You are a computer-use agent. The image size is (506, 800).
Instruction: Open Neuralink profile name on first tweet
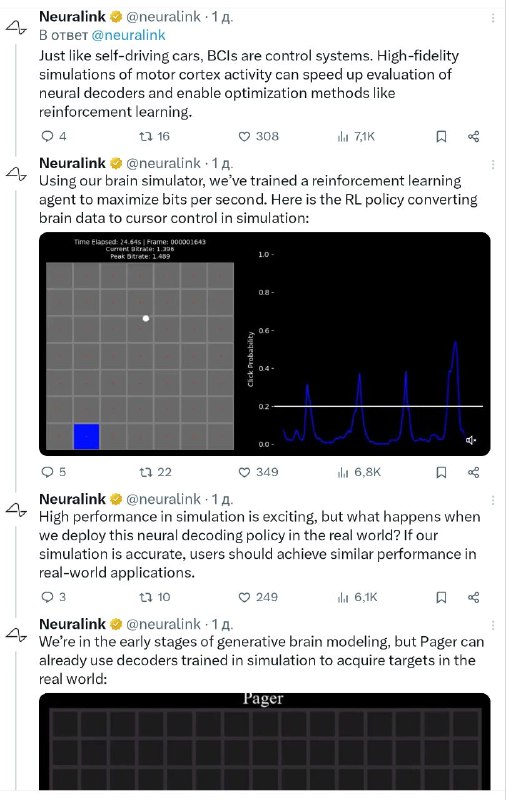[x=72, y=17]
